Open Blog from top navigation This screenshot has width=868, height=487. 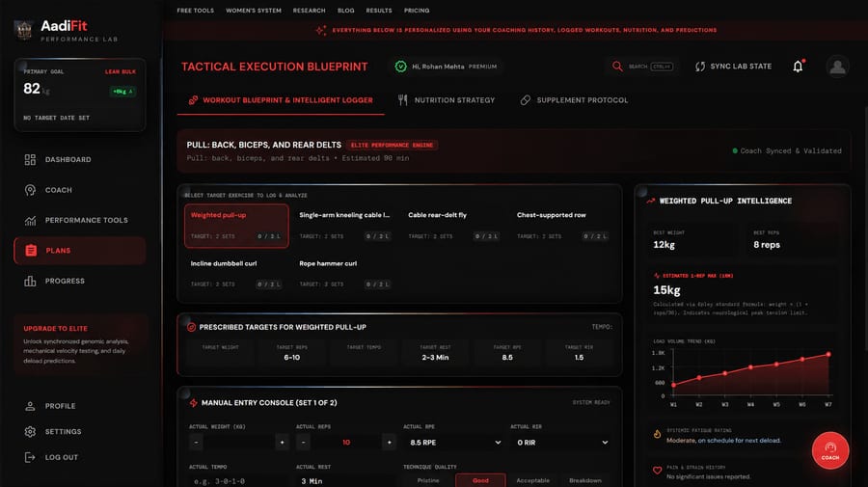coord(346,11)
